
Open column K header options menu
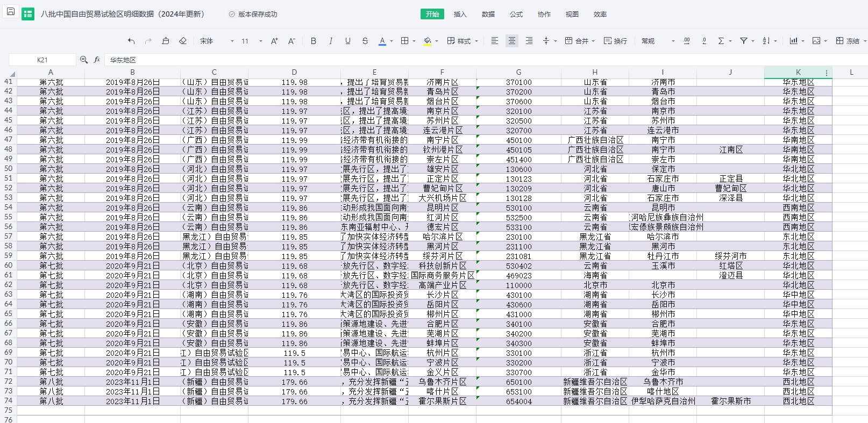click(827, 73)
